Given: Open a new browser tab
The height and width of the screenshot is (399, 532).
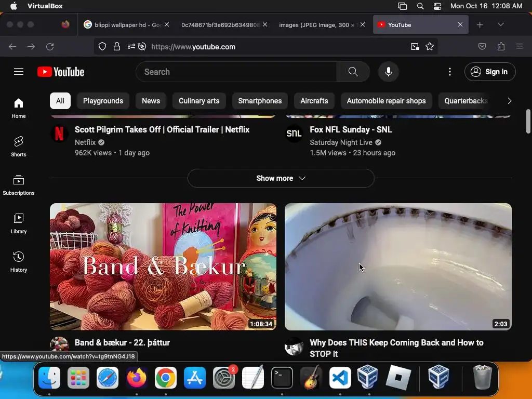Looking at the screenshot, I should click(x=480, y=25).
